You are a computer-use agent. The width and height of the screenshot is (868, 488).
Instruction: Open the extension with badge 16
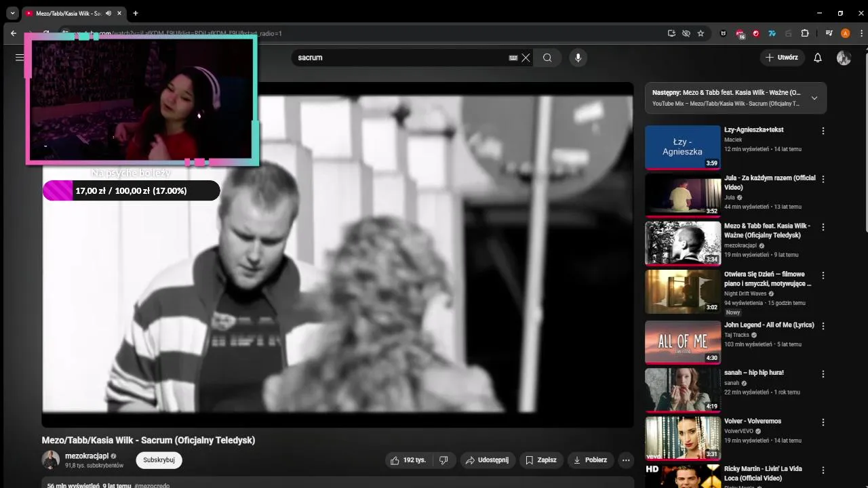point(740,34)
